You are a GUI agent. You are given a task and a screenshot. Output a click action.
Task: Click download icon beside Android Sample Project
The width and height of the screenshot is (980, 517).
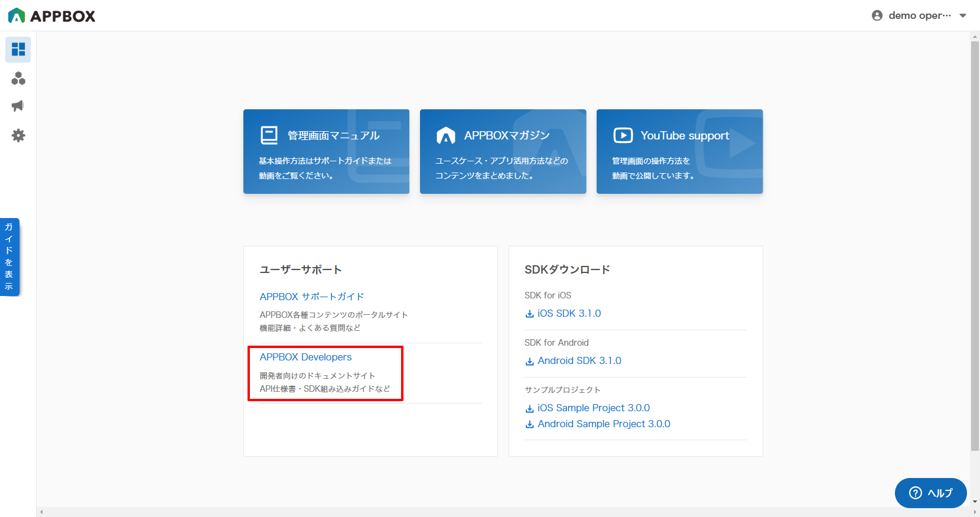coord(529,424)
